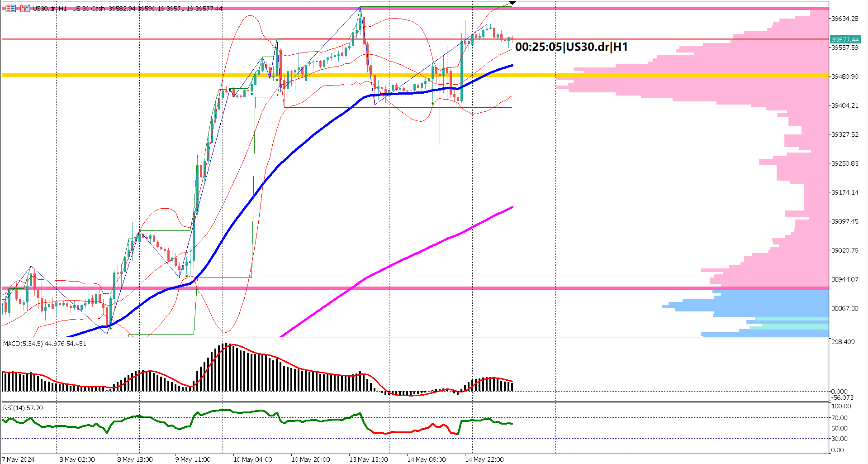Click the buy/sell sentiment thumbs icon
Image resolution: width=868 pixels, height=464 pixels.
pos(25,8)
